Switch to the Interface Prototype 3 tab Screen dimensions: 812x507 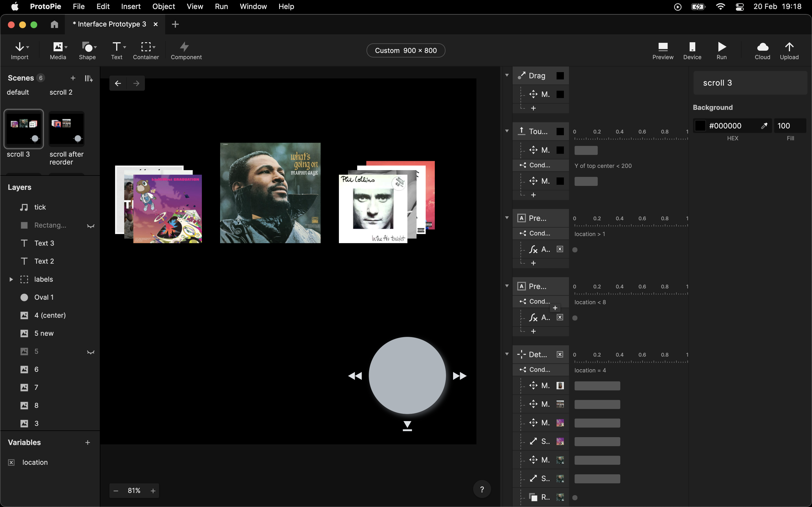tap(109, 24)
